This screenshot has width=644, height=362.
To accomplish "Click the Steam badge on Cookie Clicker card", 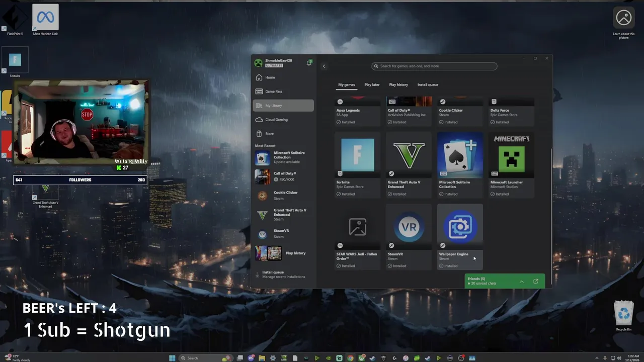I will [443, 102].
